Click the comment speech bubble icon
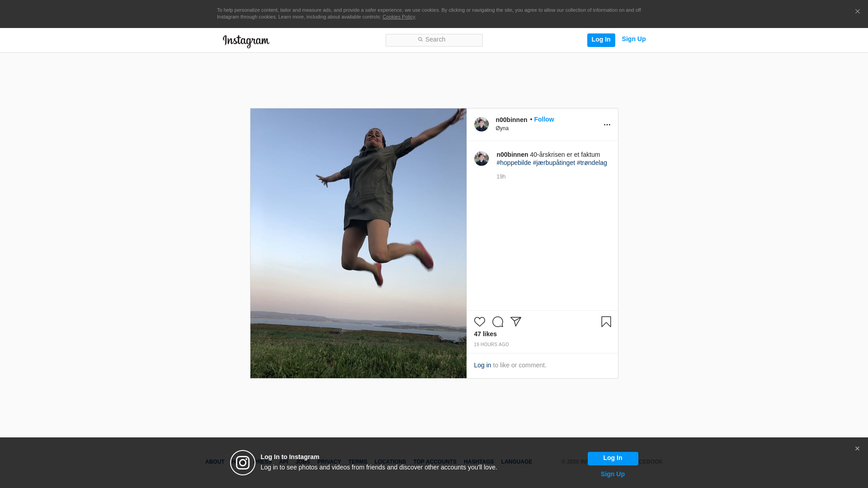Viewport: 868px width, 488px height. pyautogui.click(x=497, y=322)
